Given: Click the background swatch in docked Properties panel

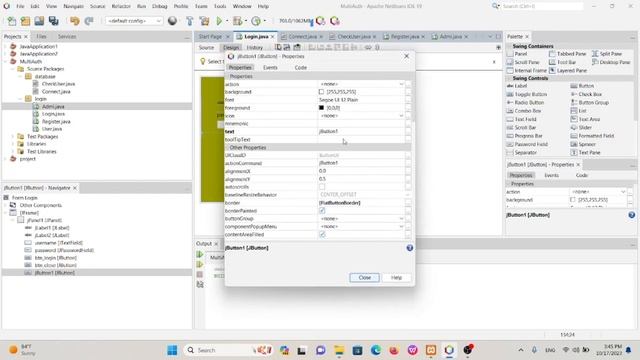Looking at the screenshot, I should [572, 200].
